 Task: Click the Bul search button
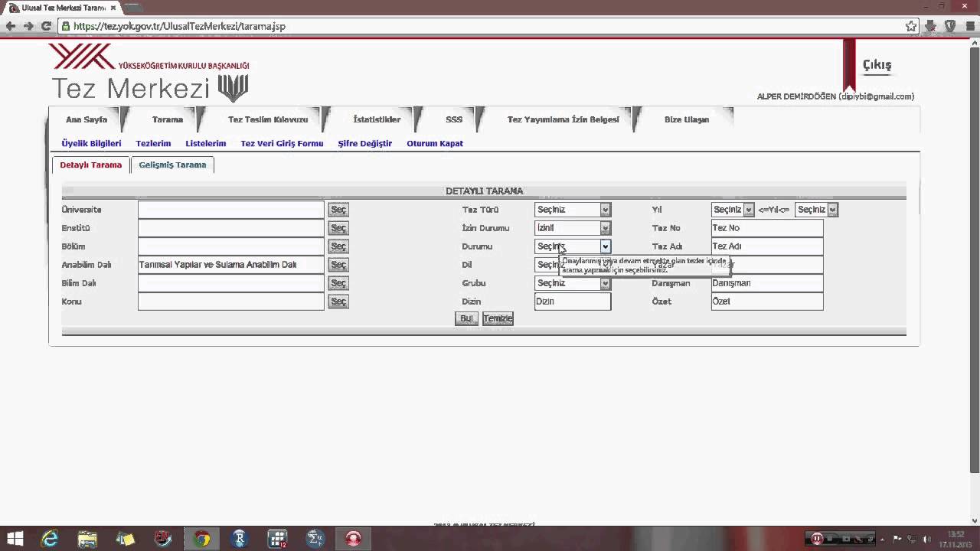point(466,318)
